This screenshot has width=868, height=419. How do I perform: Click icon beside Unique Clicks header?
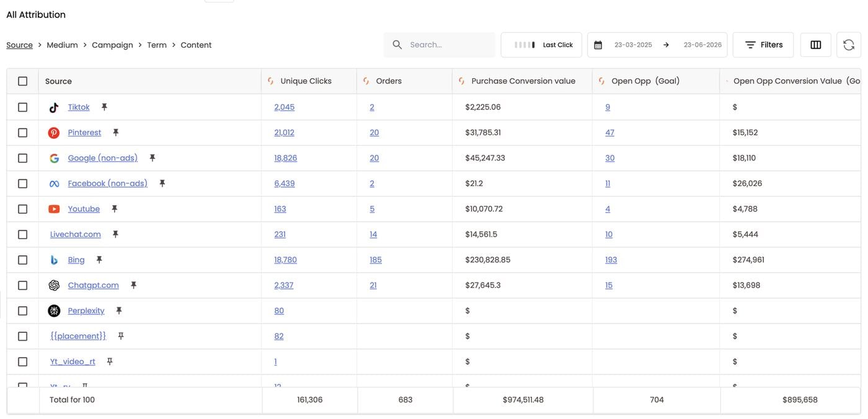[271, 81]
